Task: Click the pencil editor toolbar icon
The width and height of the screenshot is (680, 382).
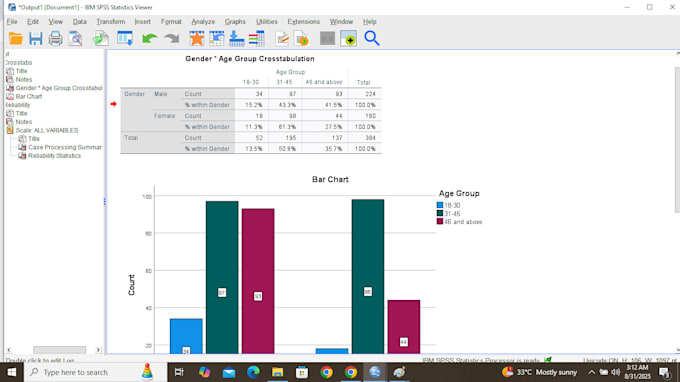Action: 282,39
